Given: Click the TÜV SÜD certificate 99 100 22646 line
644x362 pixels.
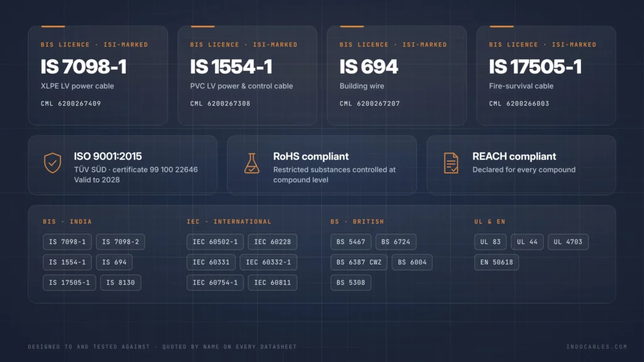Looking at the screenshot, I should tap(136, 170).
